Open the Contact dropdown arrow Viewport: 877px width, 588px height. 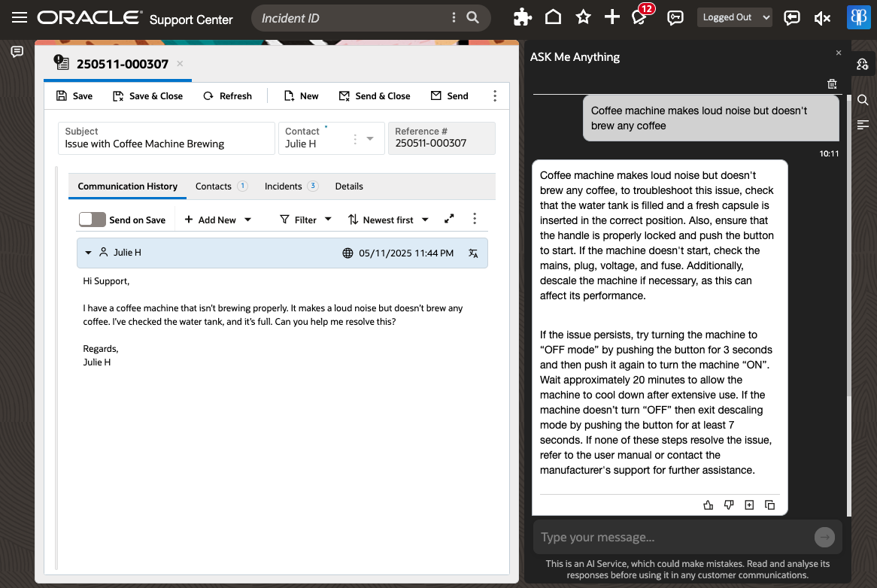pyautogui.click(x=370, y=138)
